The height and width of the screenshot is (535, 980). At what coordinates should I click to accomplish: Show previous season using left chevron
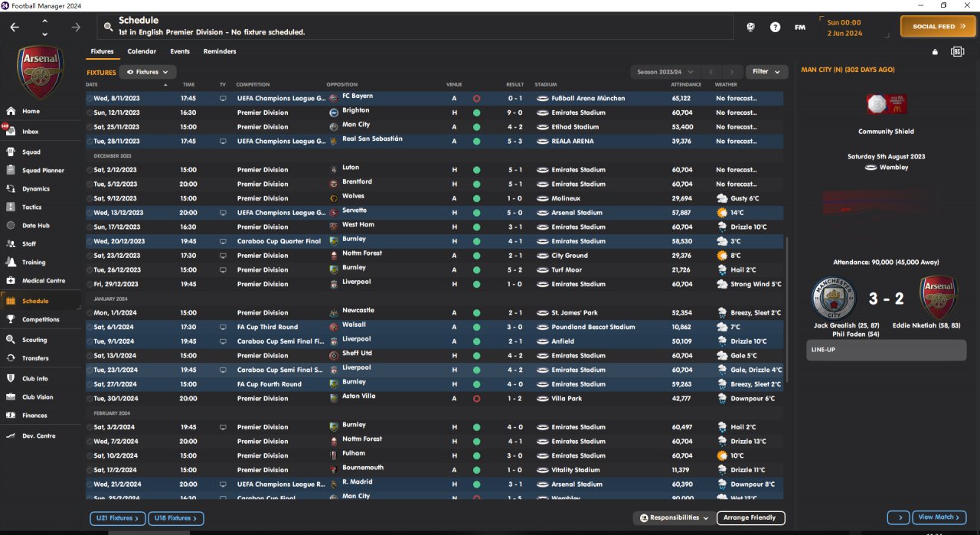coord(711,72)
